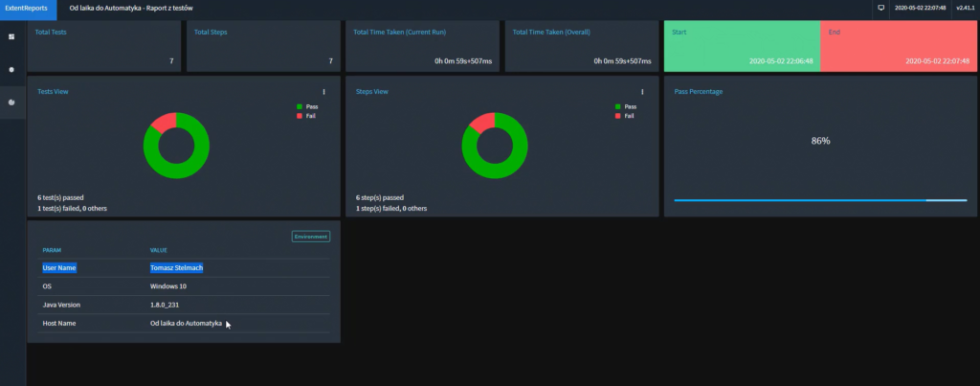This screenshot has width=980, height=386.
Task: Click the red End time card
Action: click(x=899, y=45)
